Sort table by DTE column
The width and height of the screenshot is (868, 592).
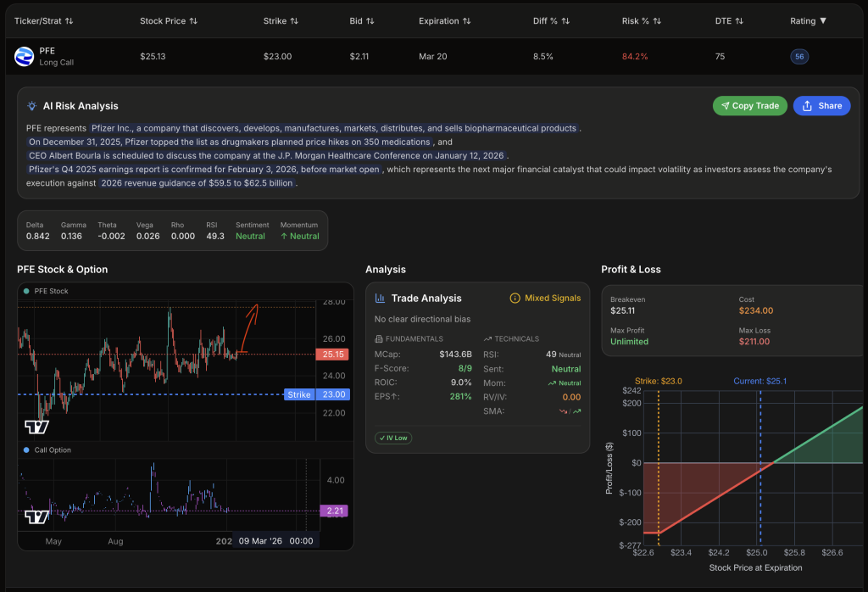728,20
